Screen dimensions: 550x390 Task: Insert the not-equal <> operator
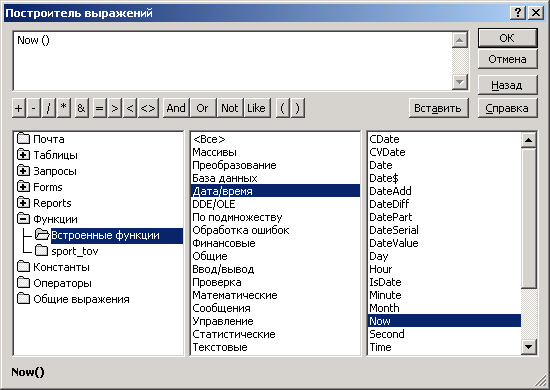click(148, 108)
